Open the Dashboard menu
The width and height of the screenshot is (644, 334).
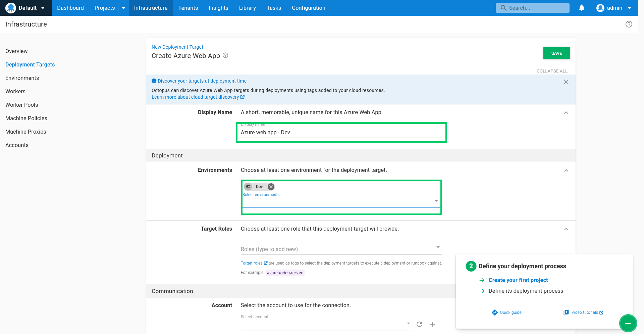click(70, 8)
